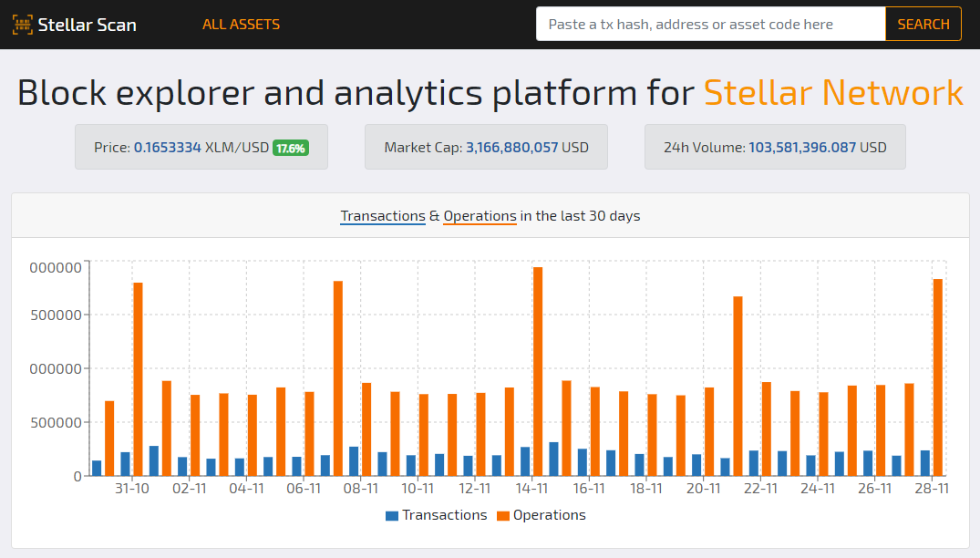Select the XLM/USD price value 0.1653334
This screenshot has width=980, height=558.
click(167, 148)
